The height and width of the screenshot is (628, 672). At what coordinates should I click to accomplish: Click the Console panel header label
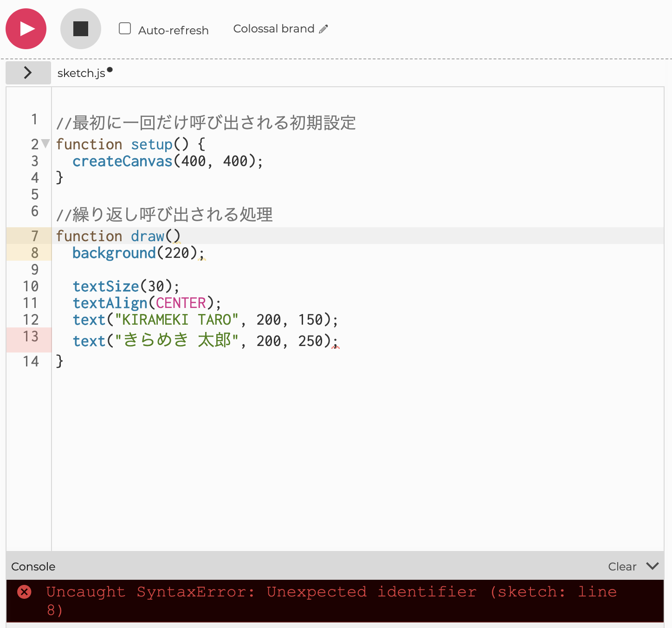(x=33, y=566)
